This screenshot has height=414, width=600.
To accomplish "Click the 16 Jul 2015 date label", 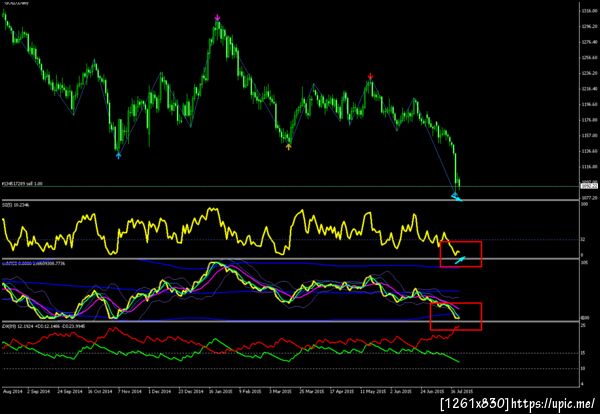I will pyautogui.click(x=462, y=392).
